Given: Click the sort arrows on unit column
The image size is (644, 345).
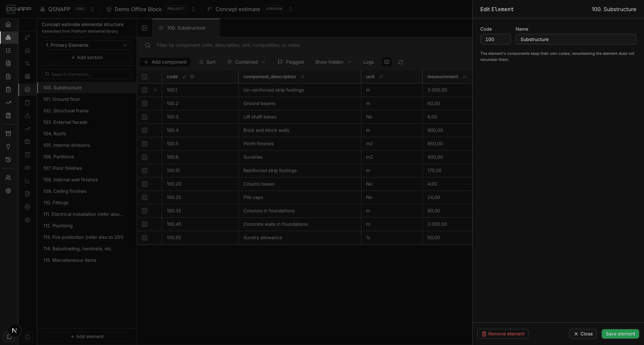Looking at the screenshot, I should [381, 77].
